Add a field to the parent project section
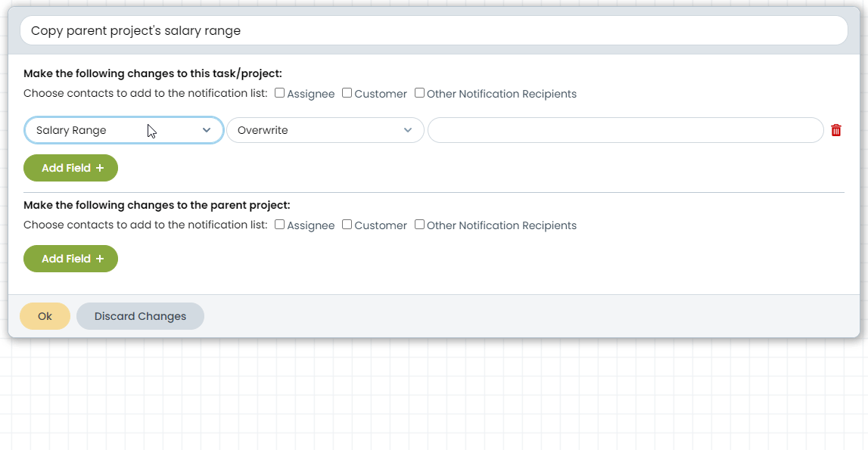This screenshot has height=450, width=868. [x=71, y=259]
